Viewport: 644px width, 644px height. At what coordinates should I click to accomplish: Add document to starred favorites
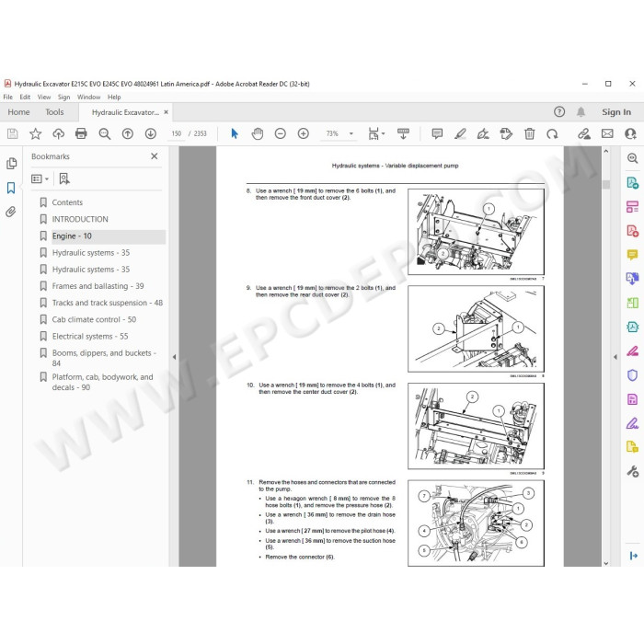click(x=35, y=133)
